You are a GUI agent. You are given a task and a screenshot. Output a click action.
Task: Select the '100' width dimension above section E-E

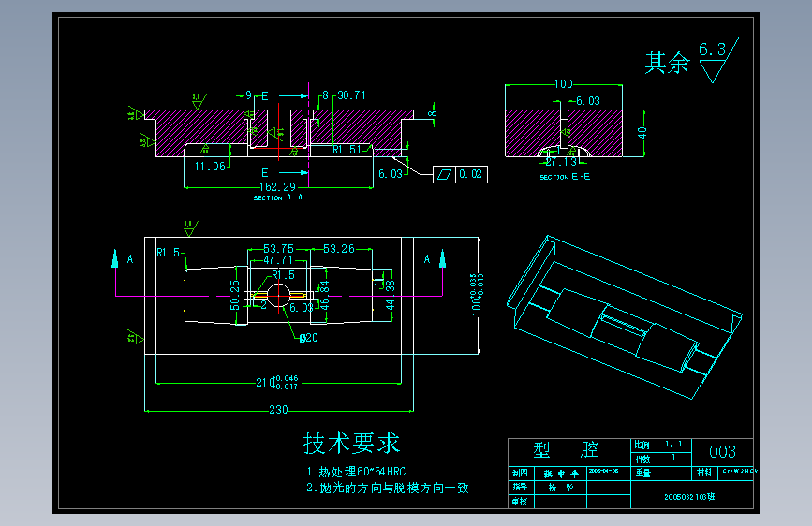(564, 84)
